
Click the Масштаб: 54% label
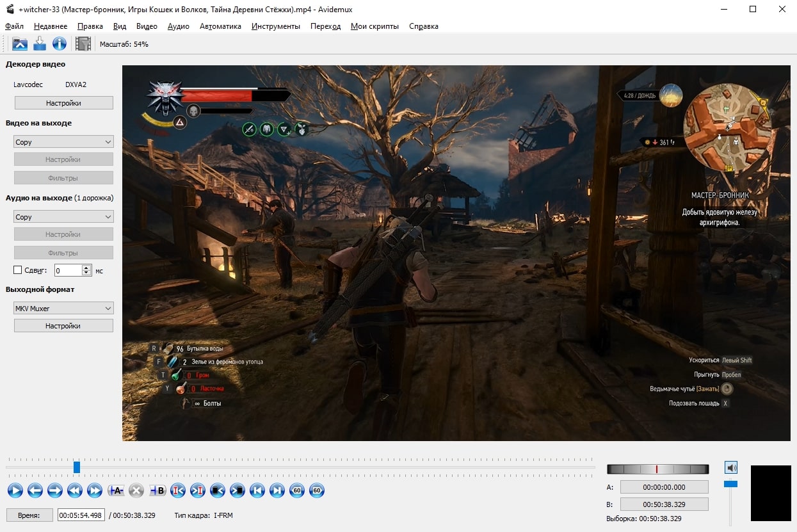coord(124,44)
